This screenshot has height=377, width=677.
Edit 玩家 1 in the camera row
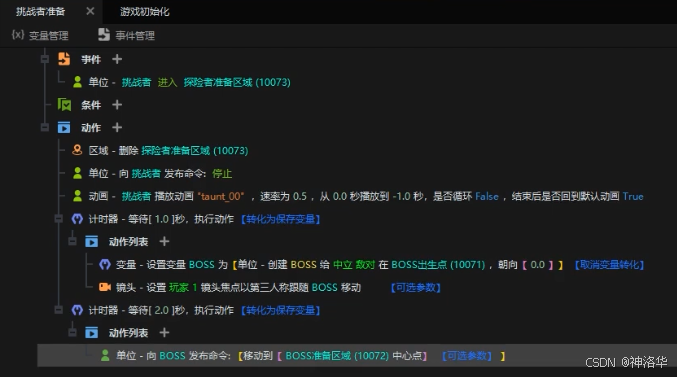tap(183, 288)
